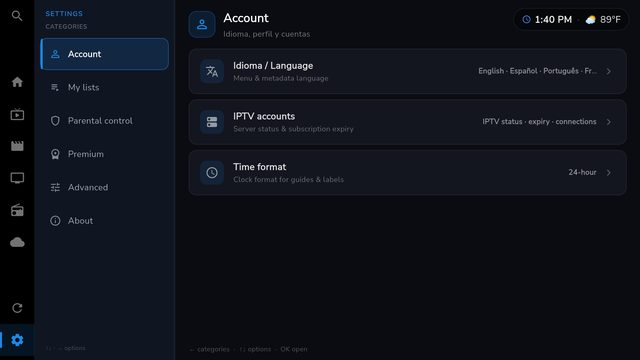This screenshot has height=360, width=640.
Task: Click the 'Idioma, perfil y cuentas' subtitle
Action: (267, 34)
